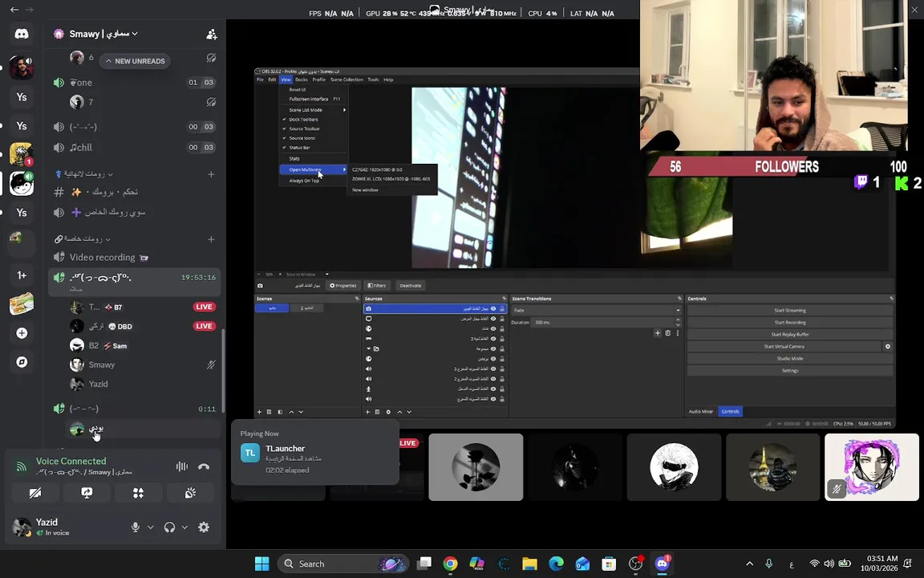Viewport: 924px width, 578px height.
Task: Open Discord user settings gear
Action: pos(204,527)
